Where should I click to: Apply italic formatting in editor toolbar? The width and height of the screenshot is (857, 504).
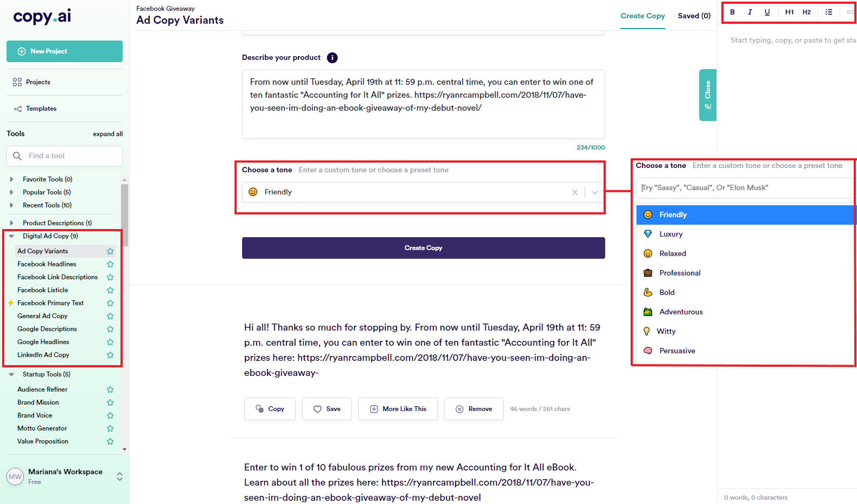(749, 12)
